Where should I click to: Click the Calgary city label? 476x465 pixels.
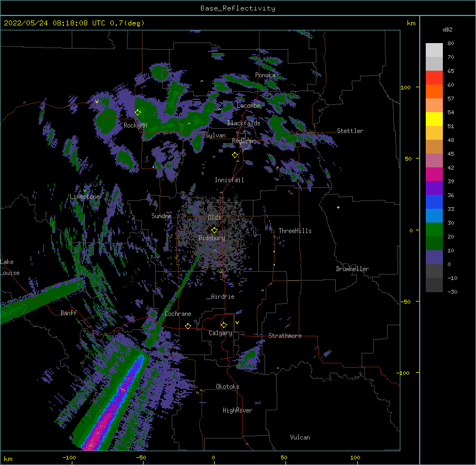click(221, 333)
